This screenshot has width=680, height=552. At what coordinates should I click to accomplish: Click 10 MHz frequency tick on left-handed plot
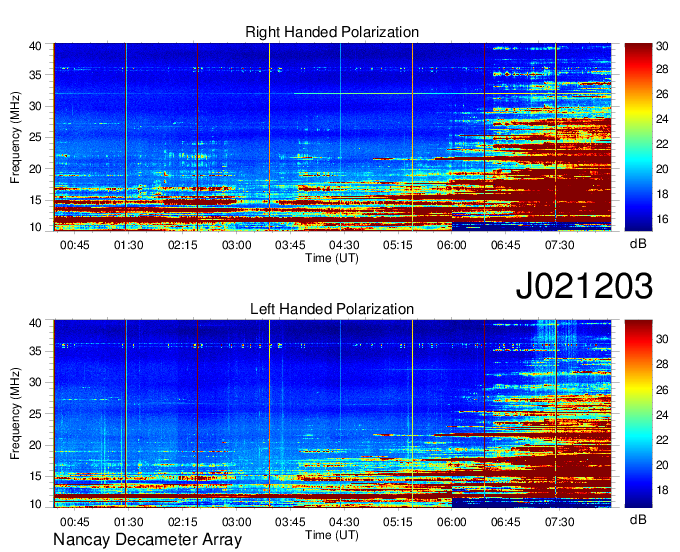pos(35,504)
